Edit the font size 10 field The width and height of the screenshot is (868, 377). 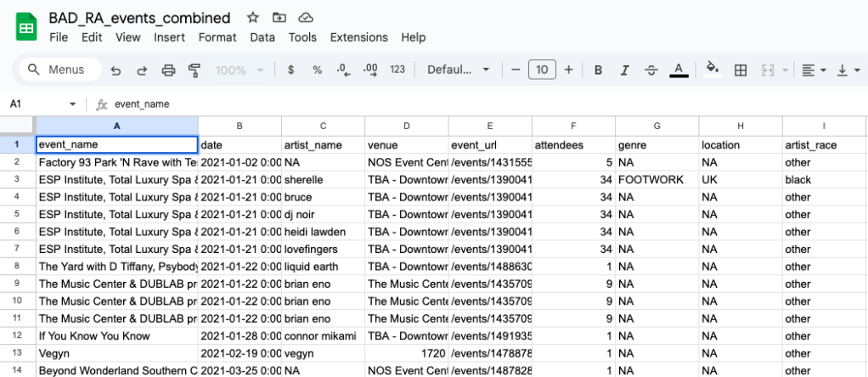tap(543, 70)
